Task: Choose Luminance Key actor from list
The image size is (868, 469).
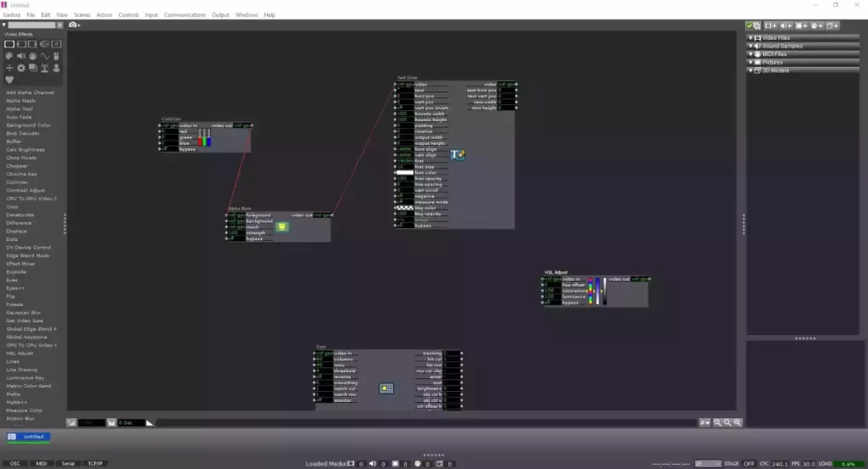Action: click(25, 377)
